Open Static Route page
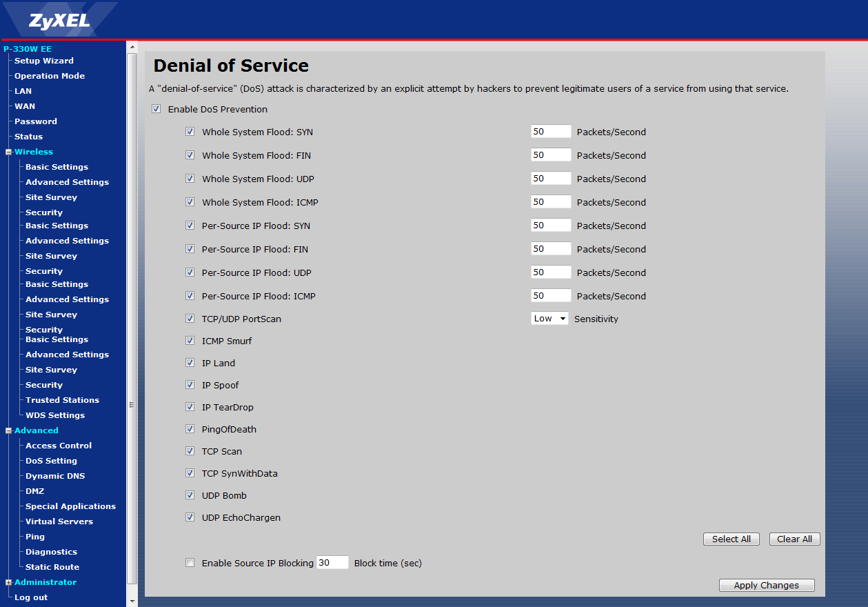This screenshot has width=868, height=607. 52,567
